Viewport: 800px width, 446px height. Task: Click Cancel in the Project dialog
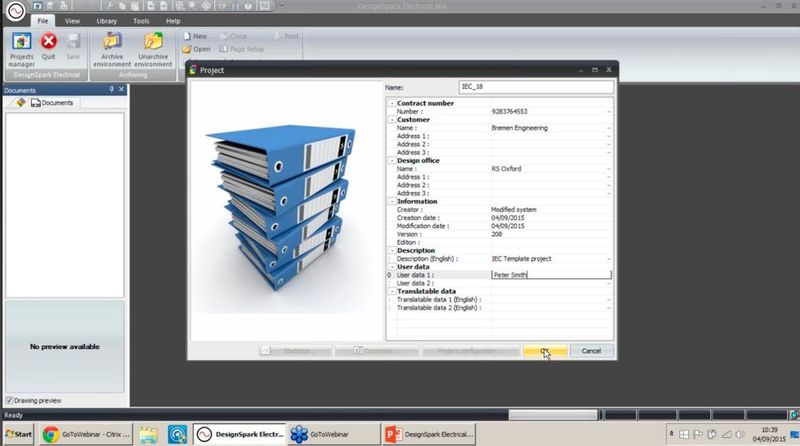[x=591, y=351]
